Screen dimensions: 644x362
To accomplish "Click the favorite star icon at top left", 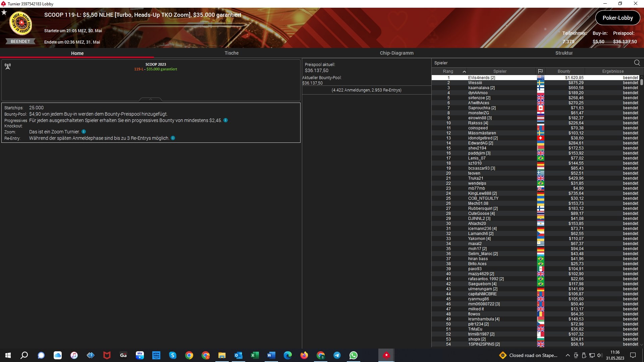I will (4, 12).
